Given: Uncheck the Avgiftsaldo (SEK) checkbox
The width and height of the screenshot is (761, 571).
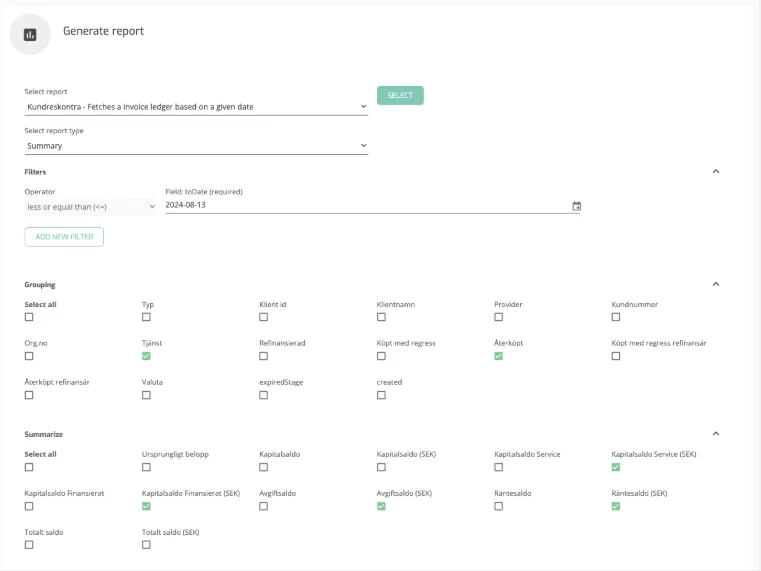Looking at the screenshot, I should tap(381, 506).
